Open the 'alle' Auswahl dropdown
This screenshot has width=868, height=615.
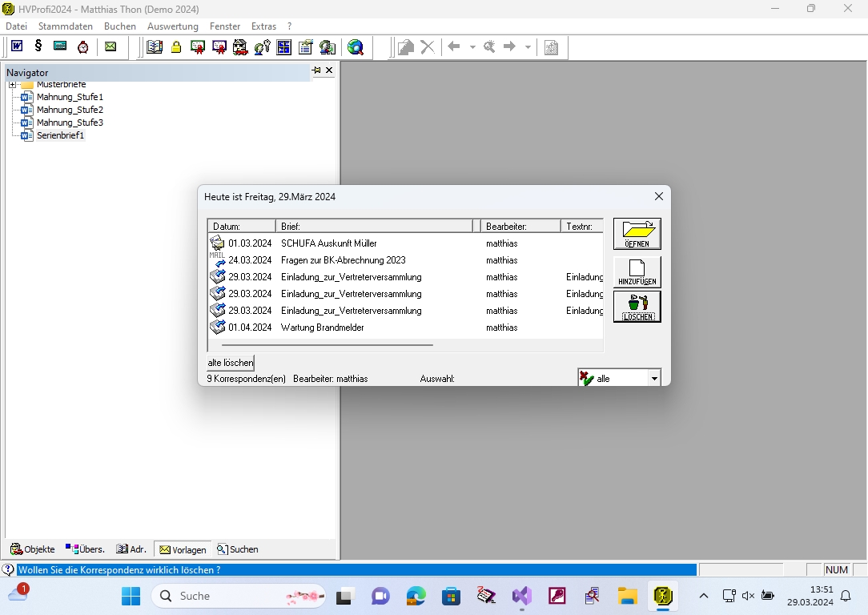coord(654,379)
